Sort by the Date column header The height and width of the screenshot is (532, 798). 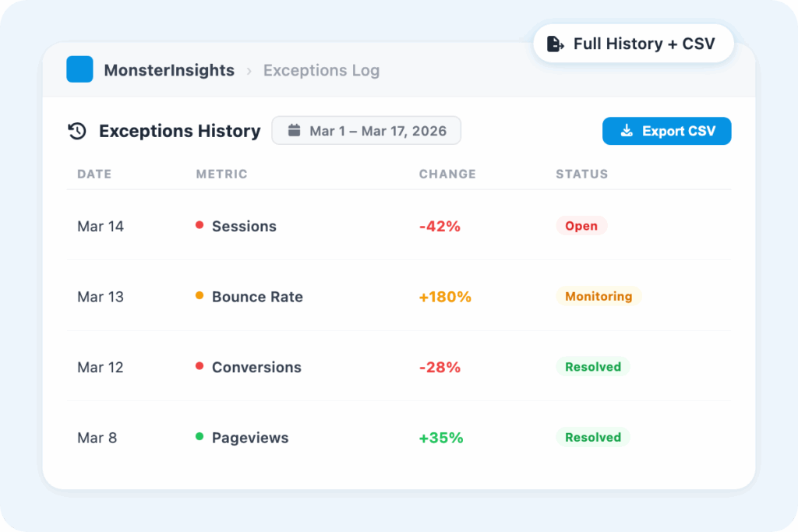(x=94, y=174)
